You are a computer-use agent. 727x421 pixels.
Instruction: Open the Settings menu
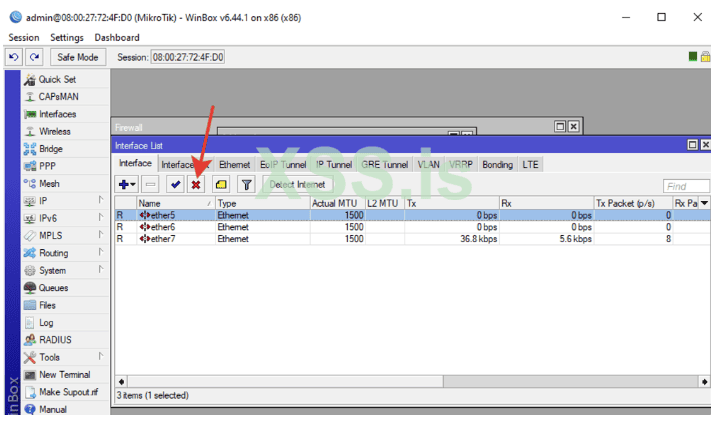pos(67,38)
